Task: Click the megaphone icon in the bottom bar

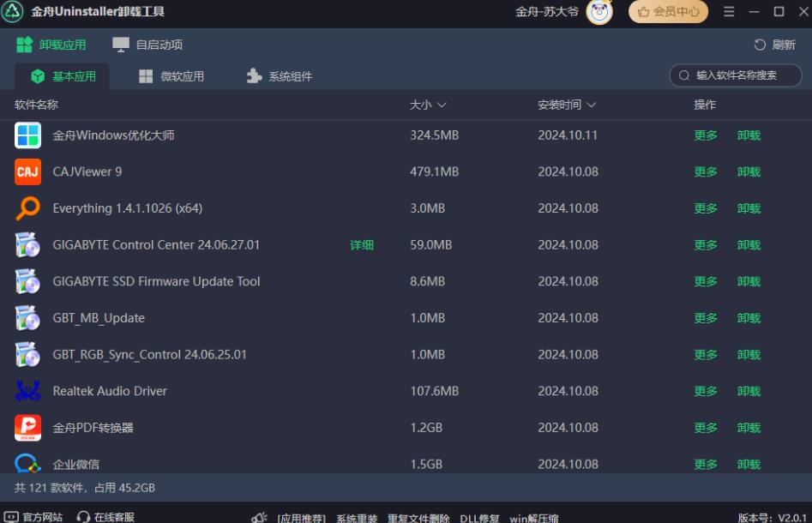Action: coord(260,517)
